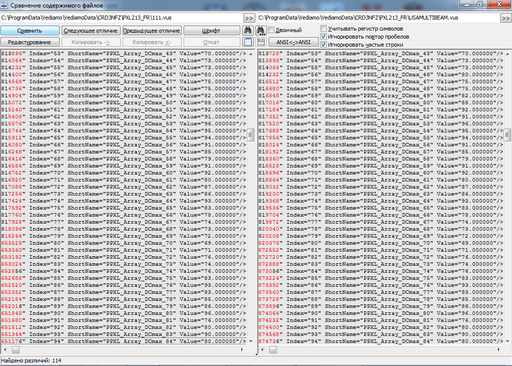Enable Учитывать регистр символов checkbox

tap(323, 28)
